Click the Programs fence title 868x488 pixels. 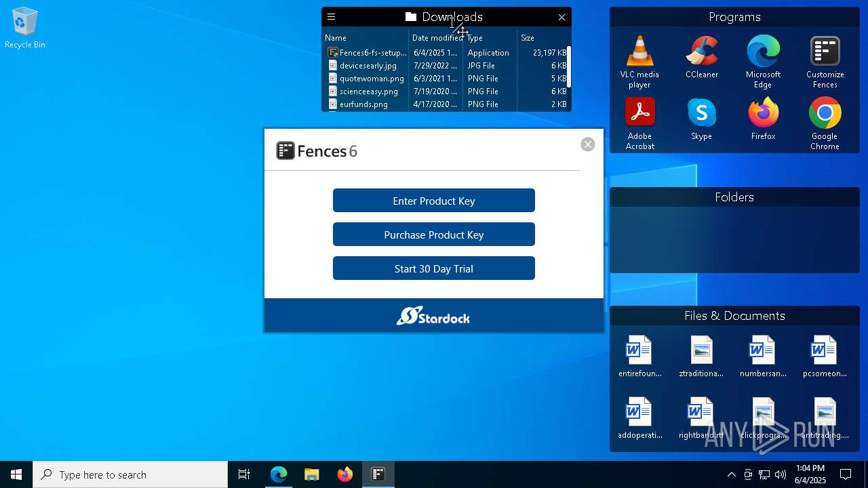click(734, 17)
